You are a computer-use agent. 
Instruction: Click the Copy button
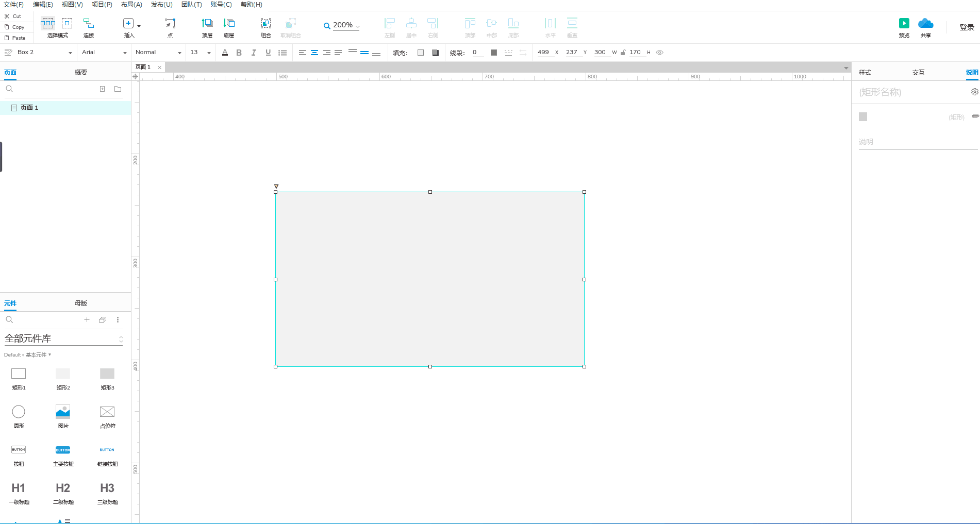pos(18,27)
